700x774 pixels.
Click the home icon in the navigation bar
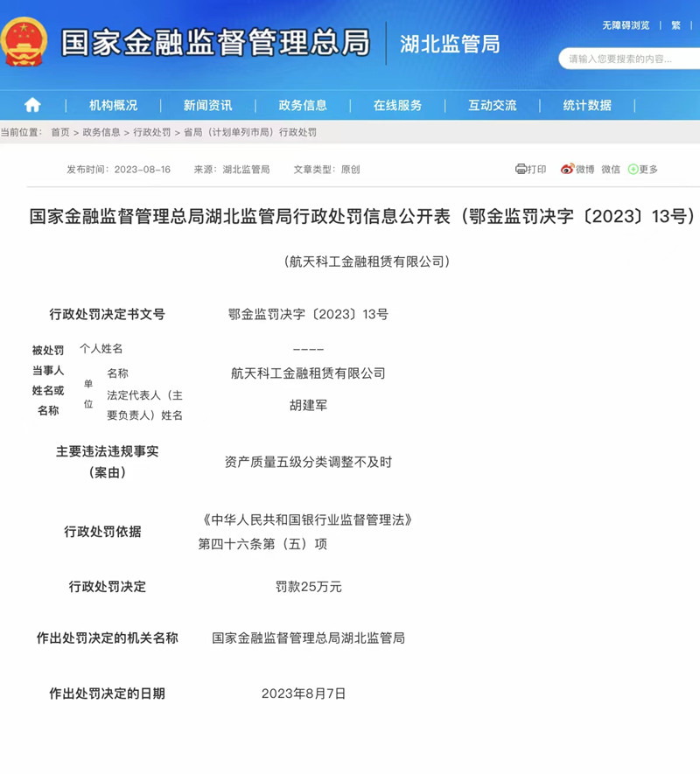32,104
